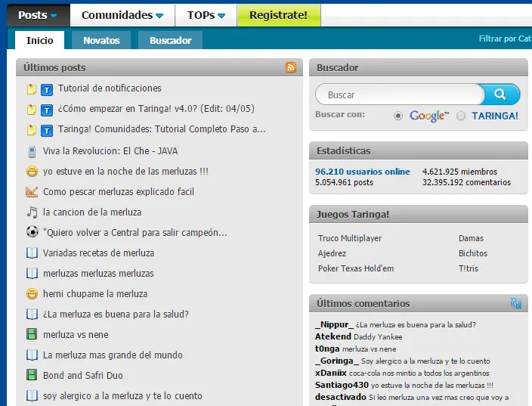Refresh Últimos comentarios with the reload icon
The image size is (532, 406).
pos(516,303)
